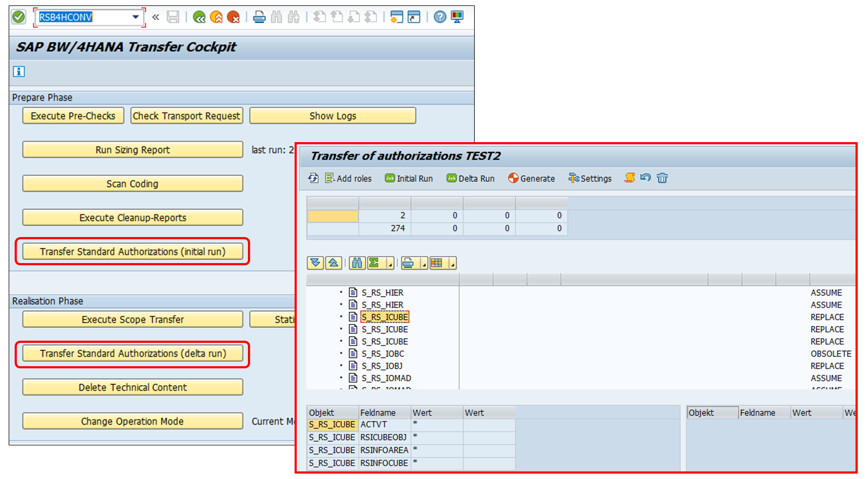Viewport: 868px width, 479px height.
Task: Click the red Cancel icon
Action: click(233, 17)
